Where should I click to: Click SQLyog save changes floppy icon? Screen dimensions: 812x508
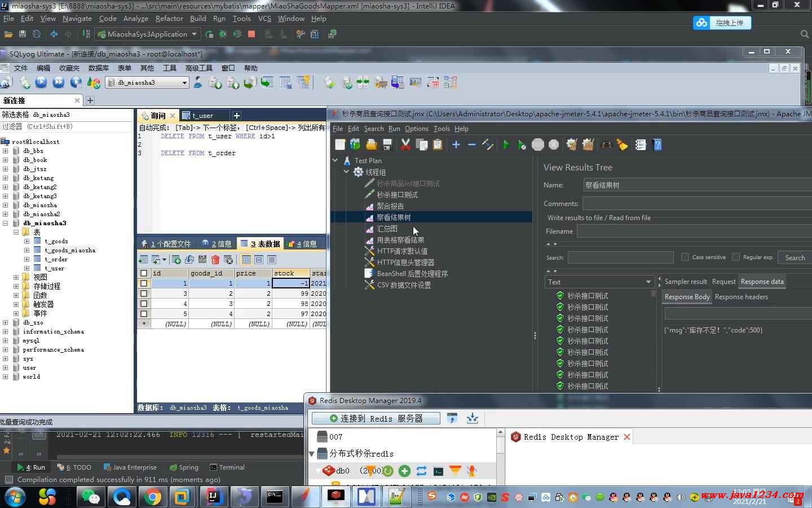pos(202,260)
